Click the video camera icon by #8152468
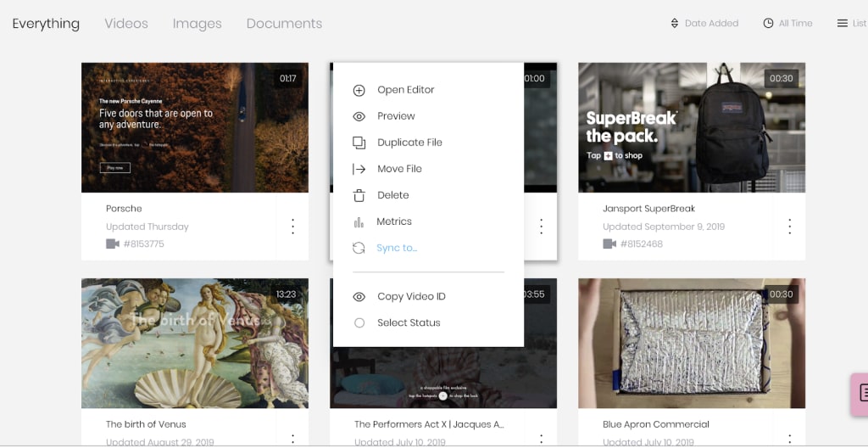 point(609,244)
